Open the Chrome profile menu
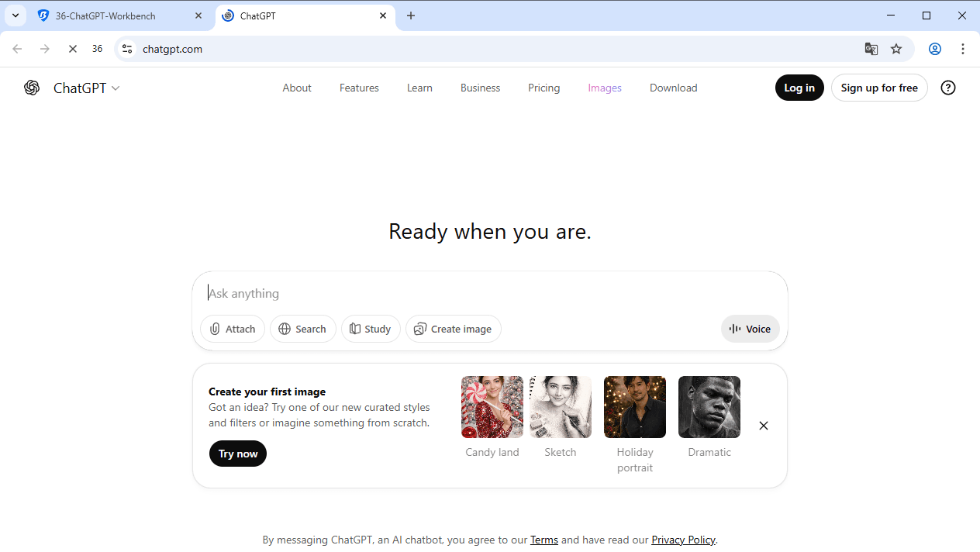The width and height of the screenshot is (980, 552). pyautogui.click(x=935, y=48)
